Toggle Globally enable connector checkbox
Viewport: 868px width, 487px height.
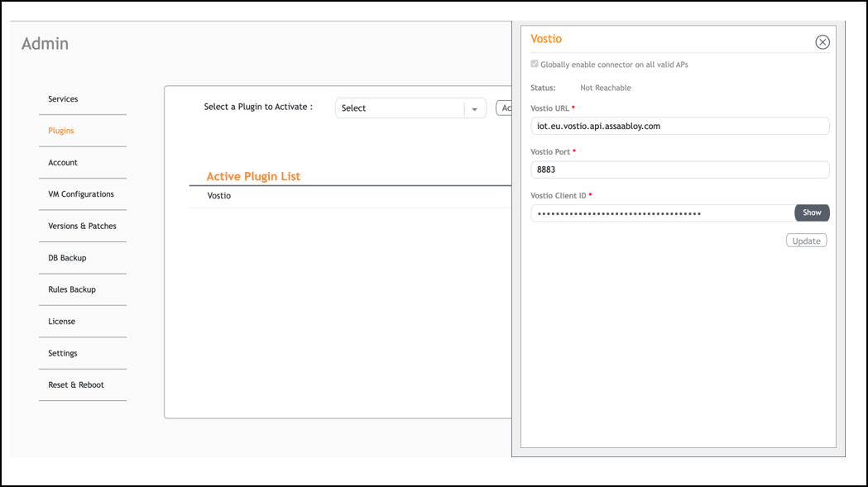[535, 64]
